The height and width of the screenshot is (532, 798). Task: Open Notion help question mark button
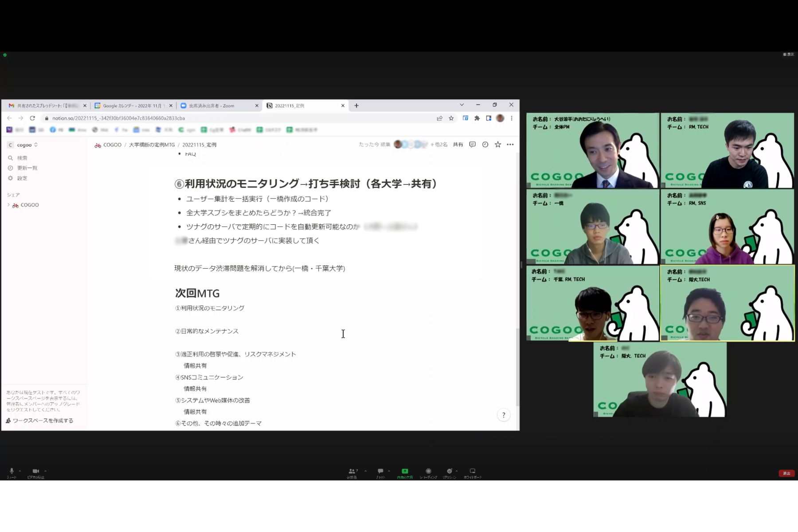coord(504,415)
